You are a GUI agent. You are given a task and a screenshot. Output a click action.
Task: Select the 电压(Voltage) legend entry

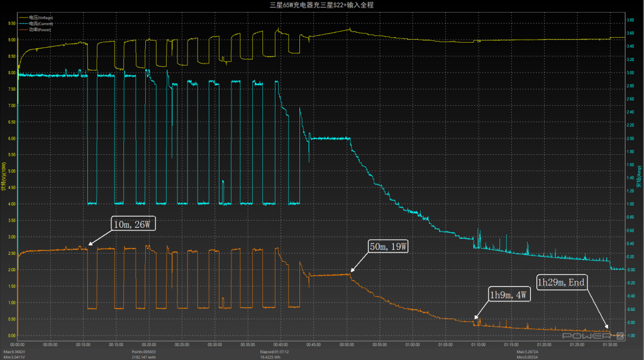(x=36, y=18)
